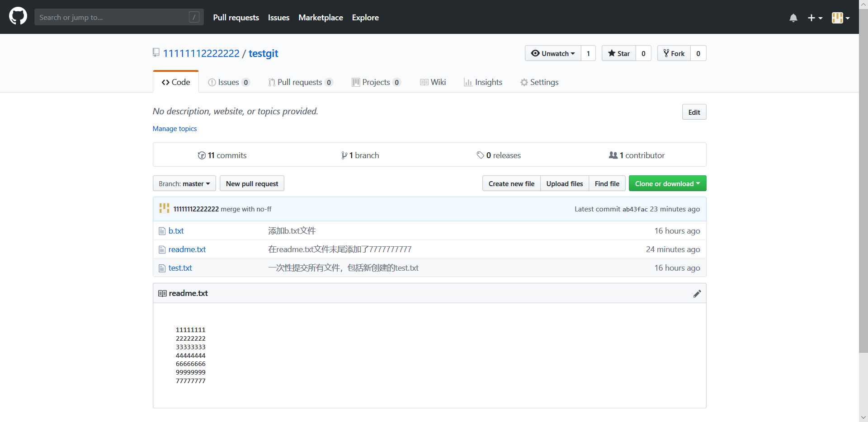
Task: Open the 11111112222222 owner profile link
Action: [201, 53]
